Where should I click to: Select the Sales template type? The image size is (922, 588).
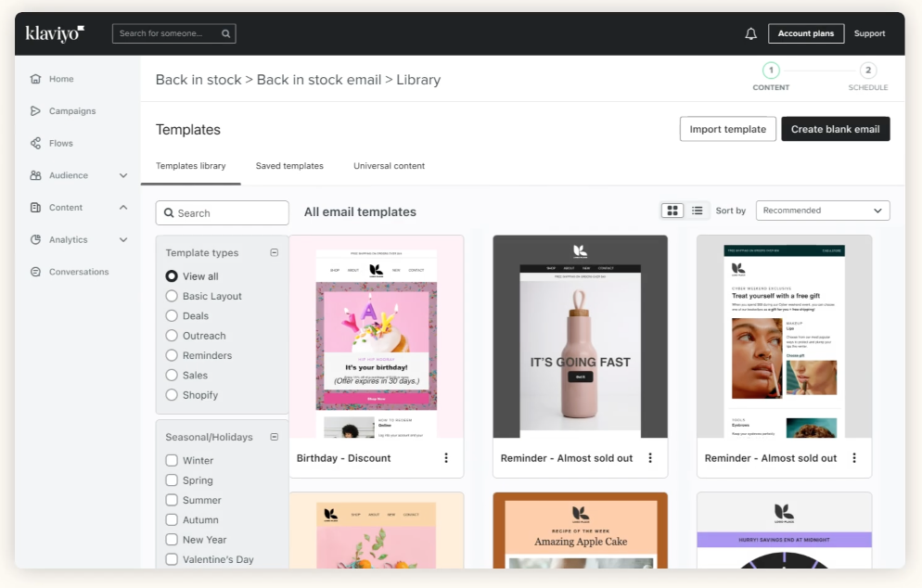172,375
